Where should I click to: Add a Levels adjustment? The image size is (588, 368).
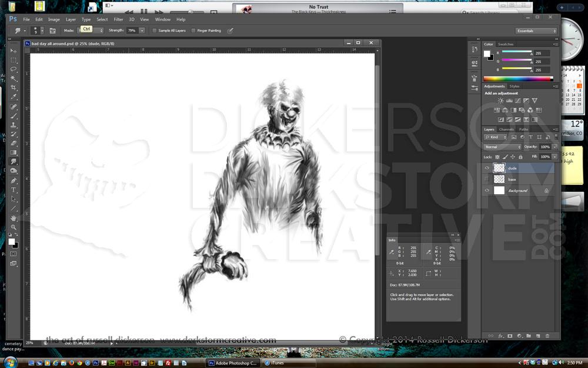click(x=509, y=101)
